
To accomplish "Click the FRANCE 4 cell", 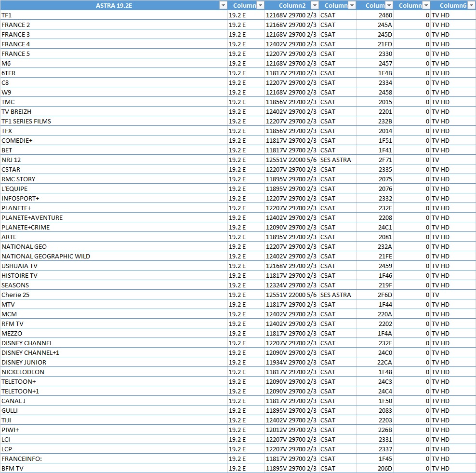I will point(114,44).
